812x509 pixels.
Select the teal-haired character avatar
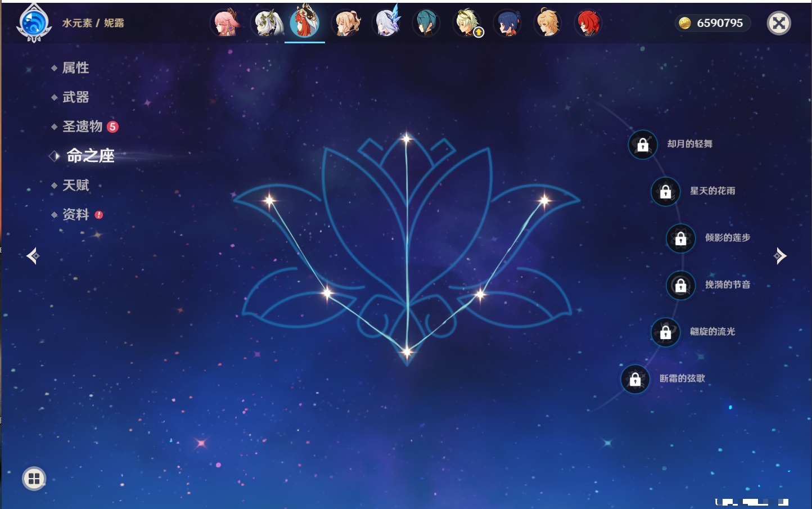426,23
